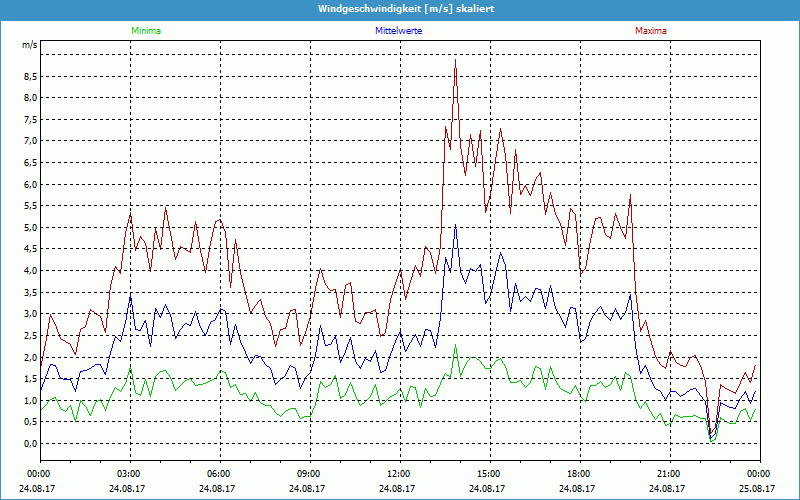The width and height of the screenshot is (800, 500).
Task: Click the 2,0 y-axis value
Action: pyautogui.click(x=31, y=357)
